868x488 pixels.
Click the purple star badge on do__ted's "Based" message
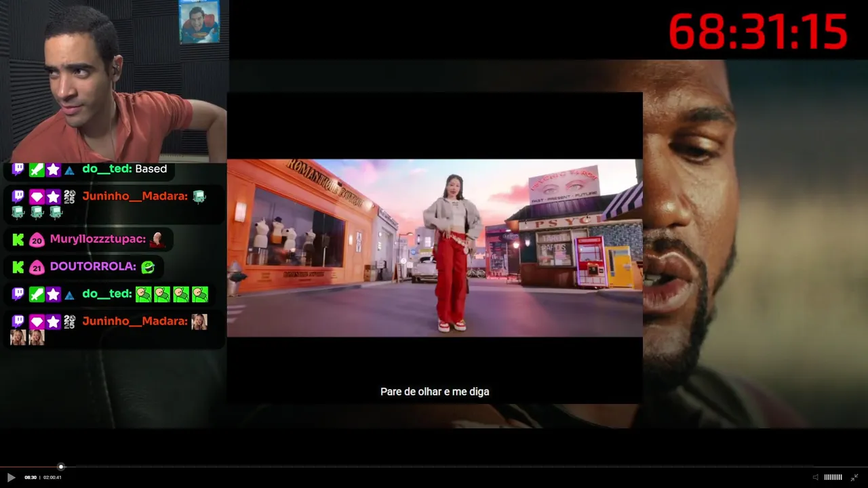(54, 169)
